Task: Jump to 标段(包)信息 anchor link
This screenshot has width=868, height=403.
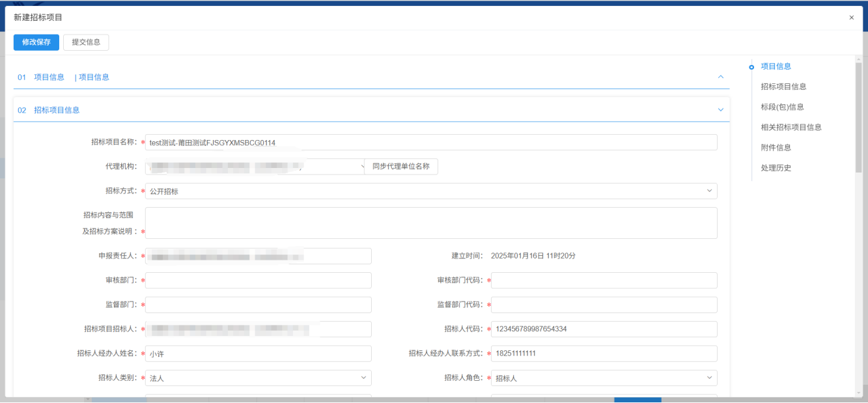Action: click(x=782, y=107)
